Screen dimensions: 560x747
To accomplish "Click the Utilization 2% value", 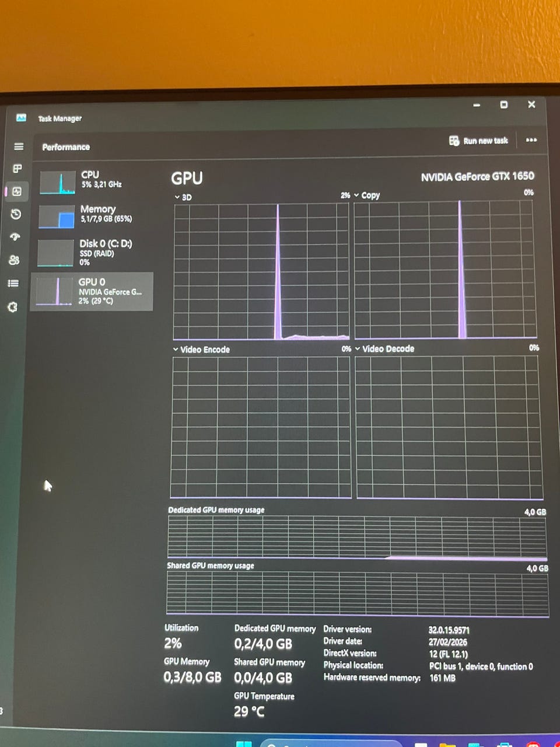I will coord(173,644).
